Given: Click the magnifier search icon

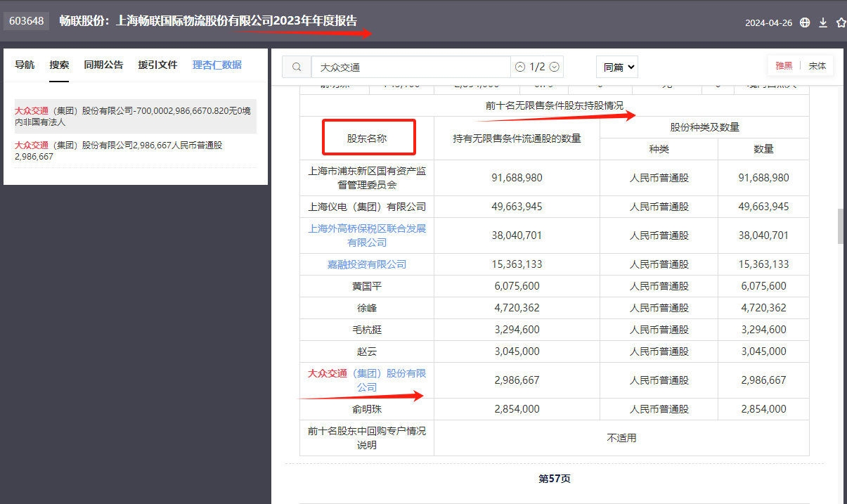Looking at the screenshot, I should tap(297, 67).
